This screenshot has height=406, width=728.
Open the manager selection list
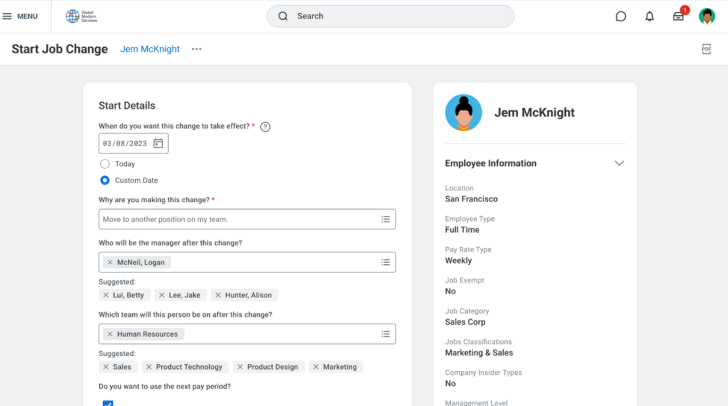pos(385,262)
